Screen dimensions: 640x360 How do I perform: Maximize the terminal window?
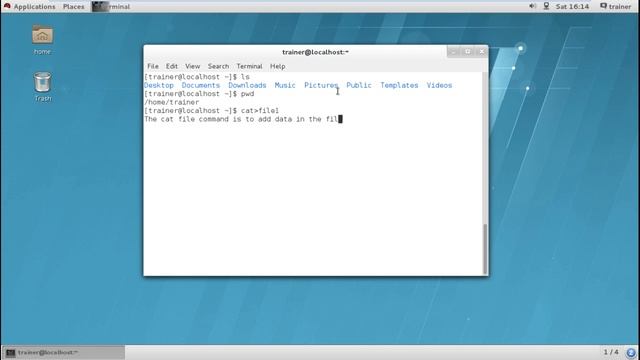pos(468,52)
